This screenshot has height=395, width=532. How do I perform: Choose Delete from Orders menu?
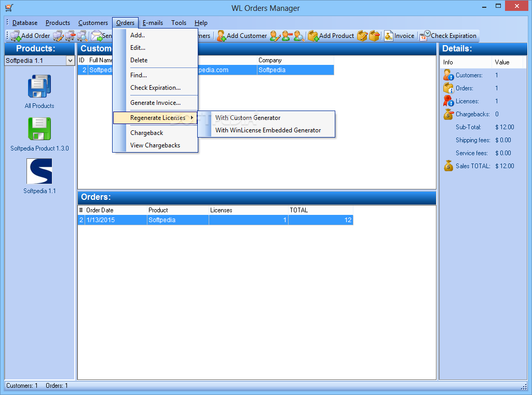pyautogui.click(x=155, y=60)
